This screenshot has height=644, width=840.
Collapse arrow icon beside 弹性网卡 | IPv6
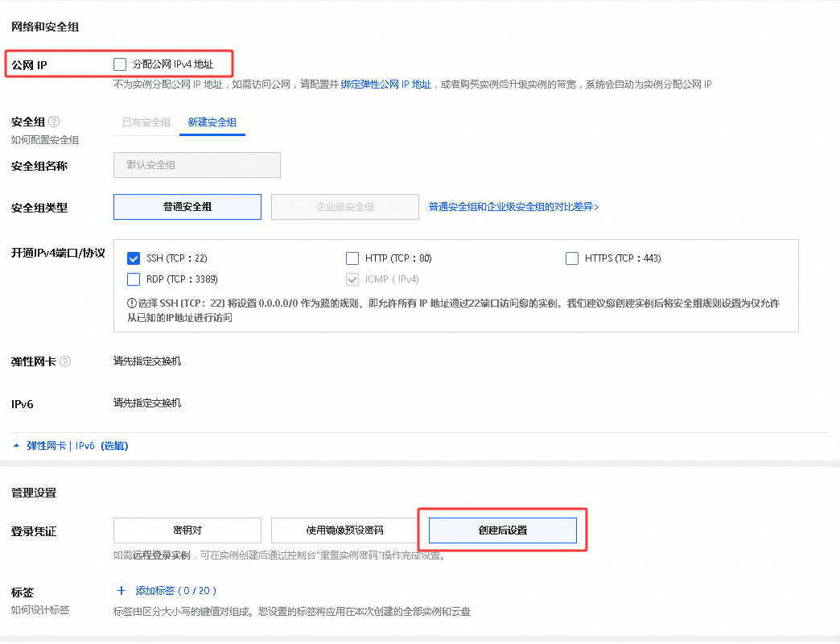point(16,445)
